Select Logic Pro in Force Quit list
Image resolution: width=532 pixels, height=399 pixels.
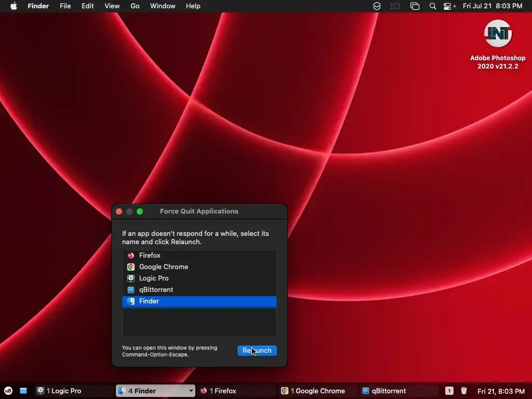click(x=199, y=278)
